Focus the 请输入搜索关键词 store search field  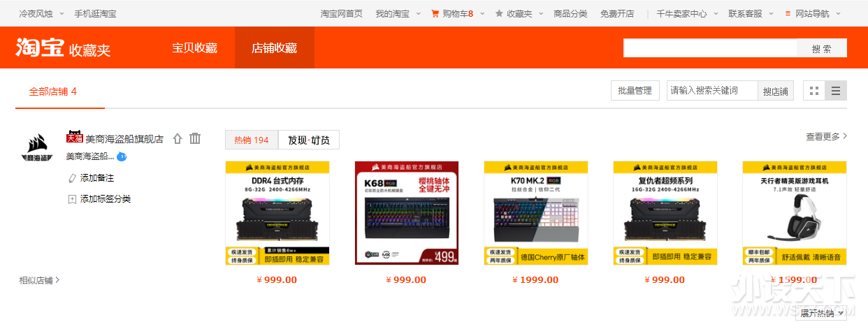[x=712, y=91]
